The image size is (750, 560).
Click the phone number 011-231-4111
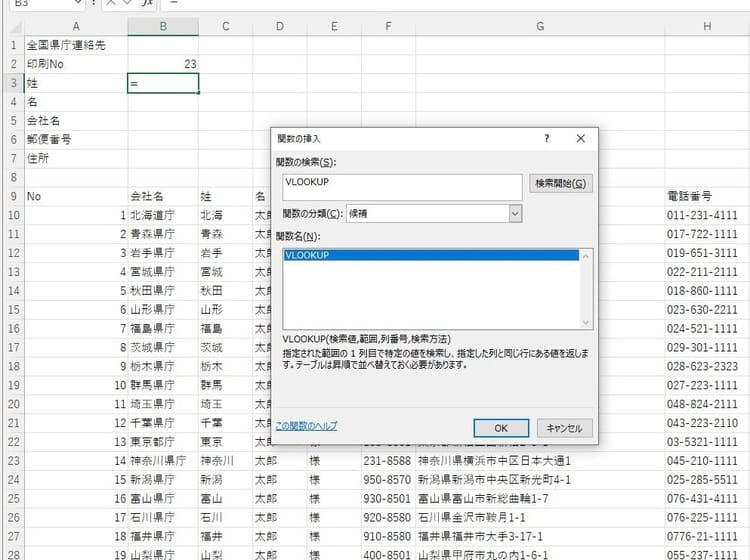[x=707, y=215]
